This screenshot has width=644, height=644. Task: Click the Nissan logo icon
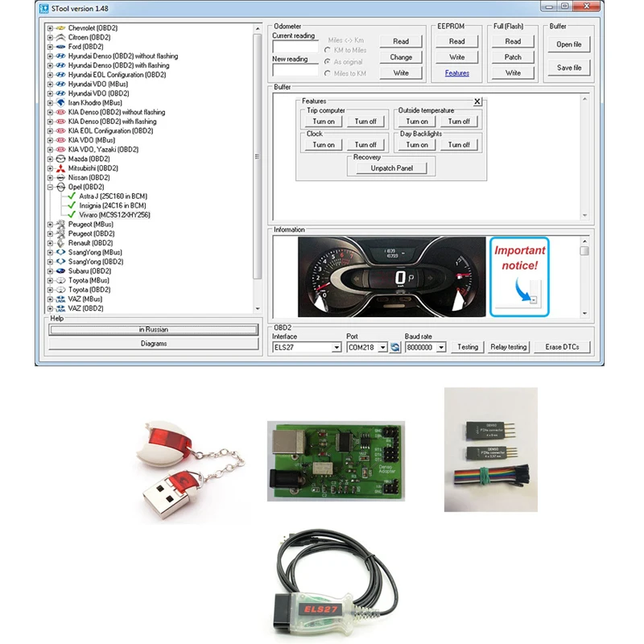coord(60,178)
